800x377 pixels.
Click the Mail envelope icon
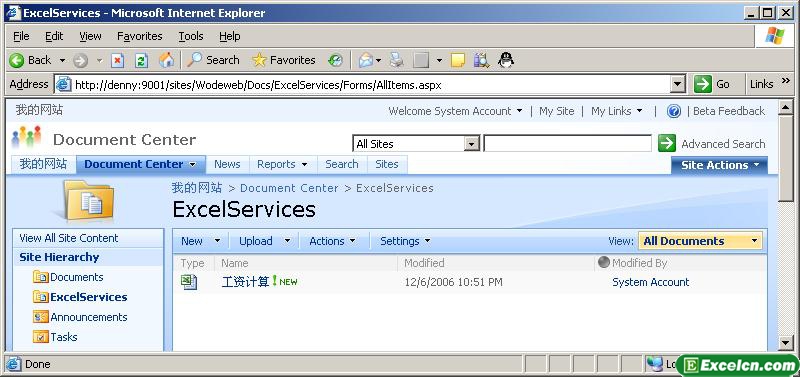tap(365, 60)
